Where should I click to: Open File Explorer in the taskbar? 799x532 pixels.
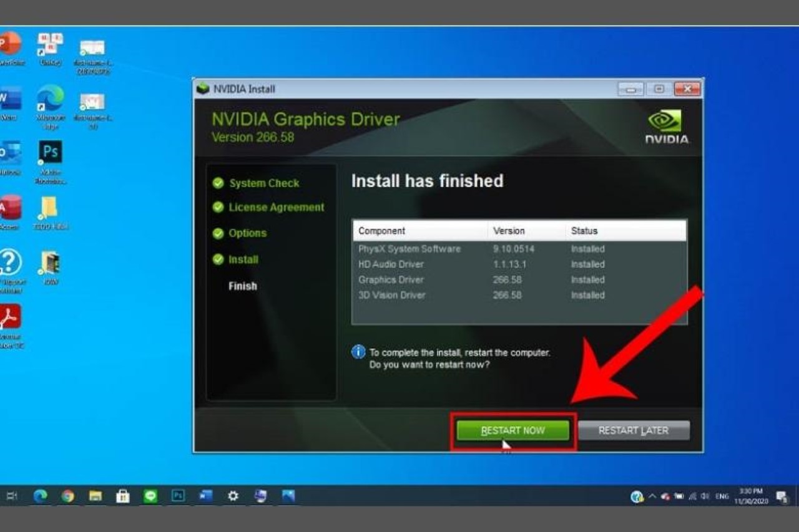click(95, 496)
